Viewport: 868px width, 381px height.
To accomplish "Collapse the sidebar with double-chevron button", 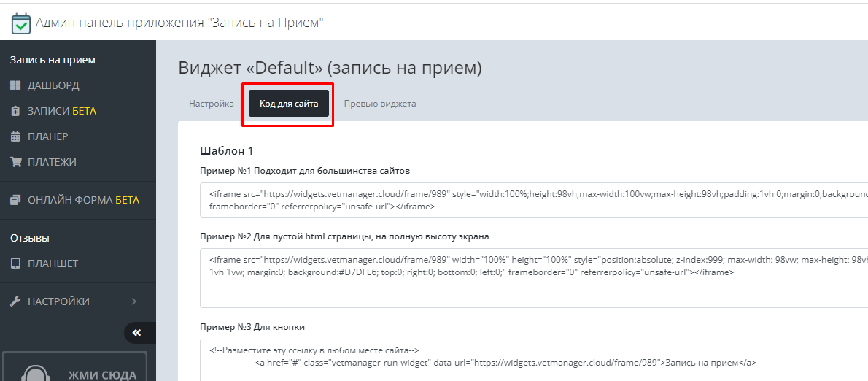I will 136,332.
